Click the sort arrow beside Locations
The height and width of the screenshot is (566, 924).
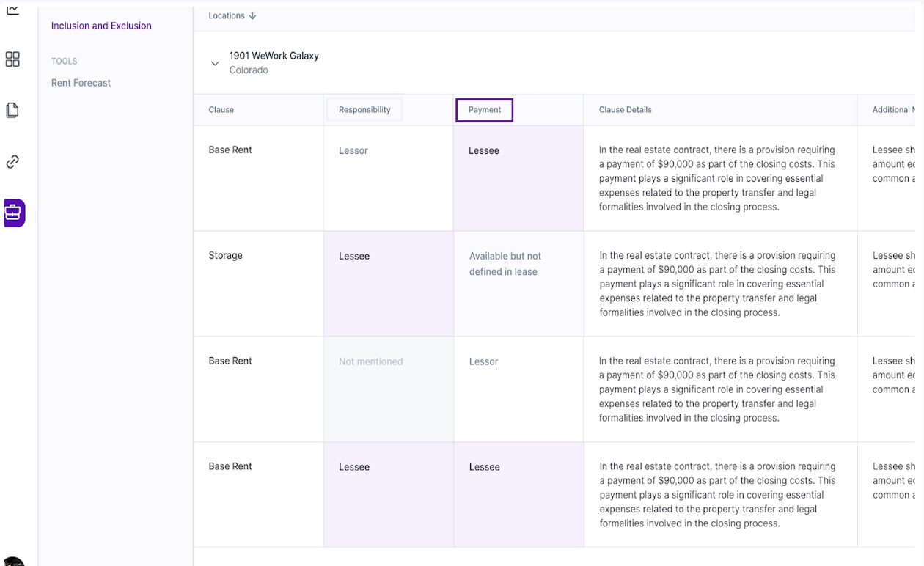point(253,16)
